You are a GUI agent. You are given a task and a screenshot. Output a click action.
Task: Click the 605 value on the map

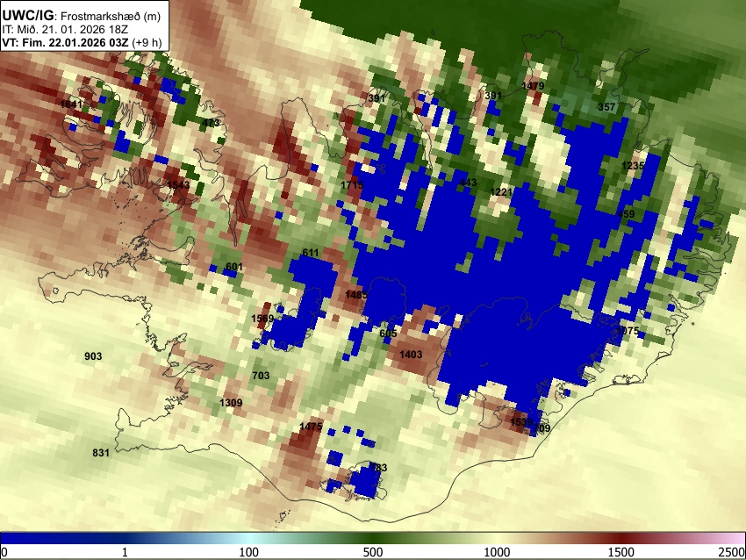tap(388, 334)
